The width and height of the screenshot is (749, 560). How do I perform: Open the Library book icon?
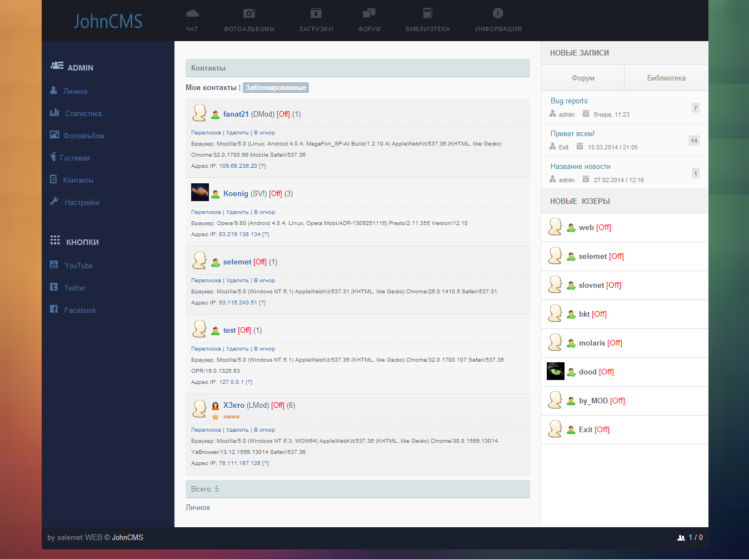[x=427, y=13]
